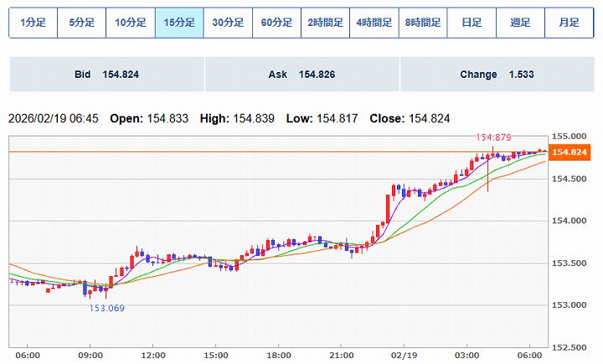
Task: Click the orange 154.824 current price label
Action: [x=568, y=151]
